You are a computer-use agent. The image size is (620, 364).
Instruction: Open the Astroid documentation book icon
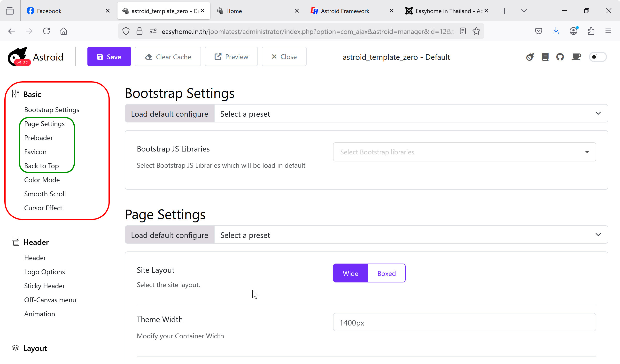[545, 57]
